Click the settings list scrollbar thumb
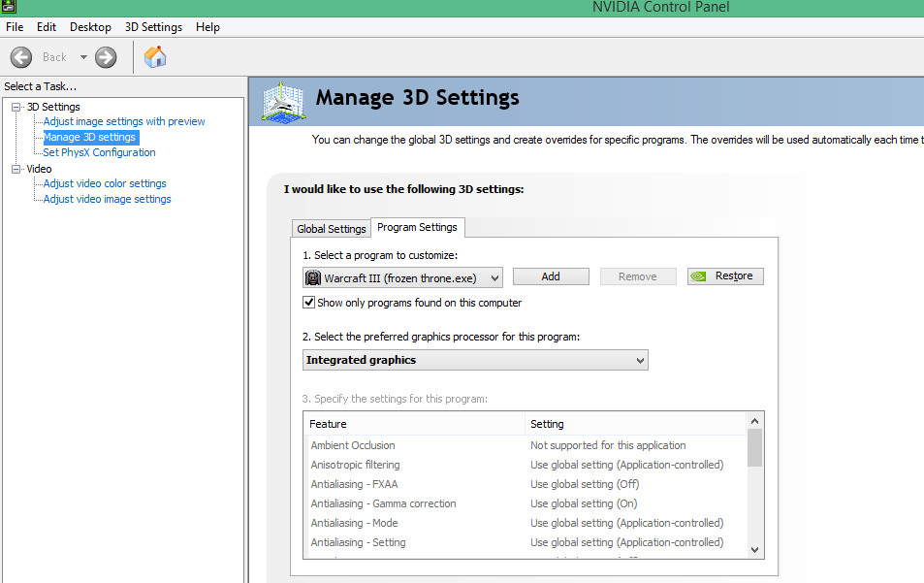The image size is (924, 583). point(755,448)
